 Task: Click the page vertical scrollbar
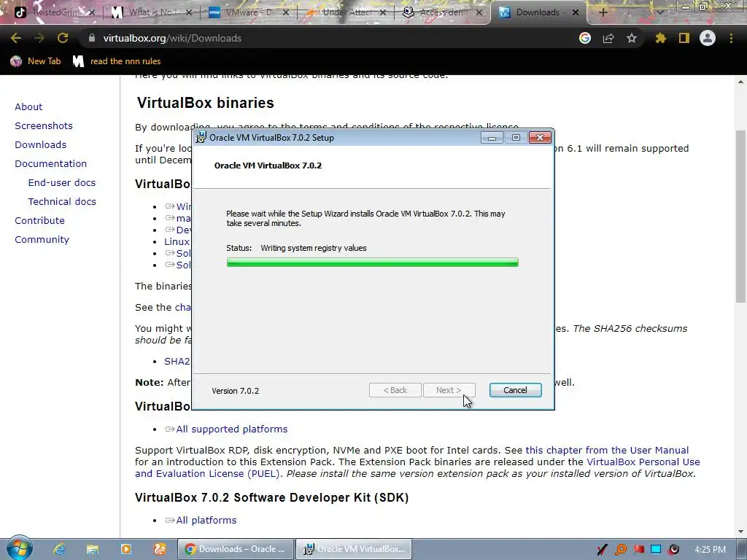pyautogui.click(x=740, y=217)
